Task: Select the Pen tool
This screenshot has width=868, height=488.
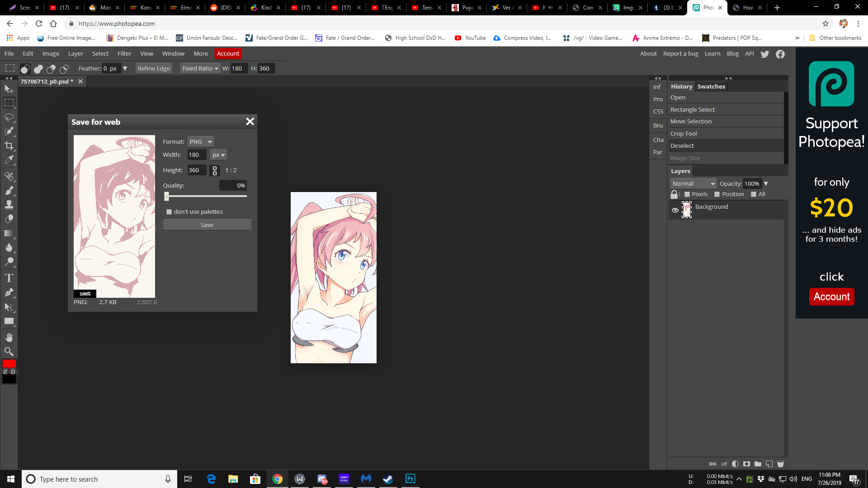Action: coord(9,292)
